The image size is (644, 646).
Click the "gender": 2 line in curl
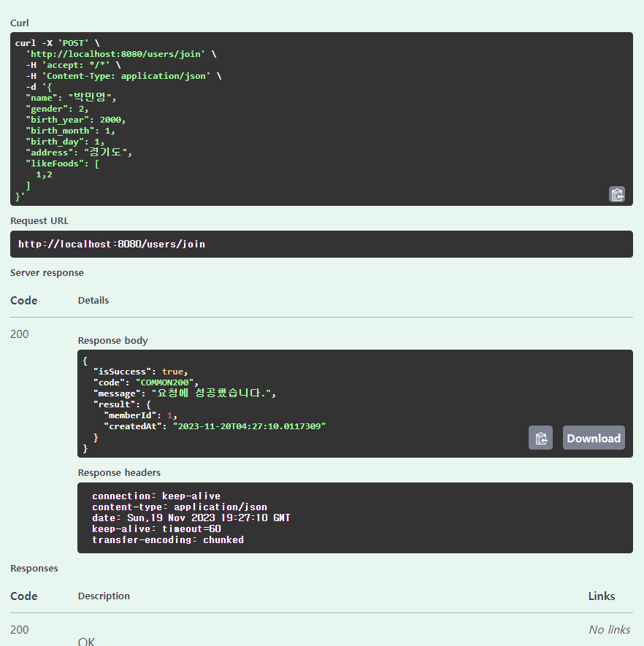click(57, 109)
